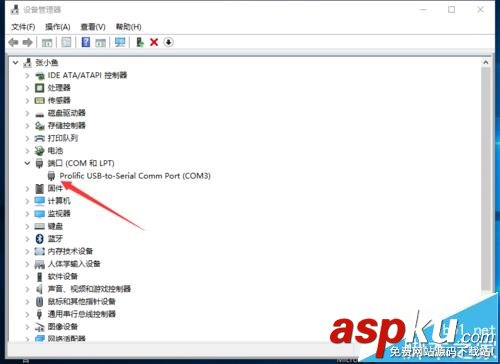Click the blue Help question-mark toolbar icon
This screenshot has width=500, height=364.
86,42
